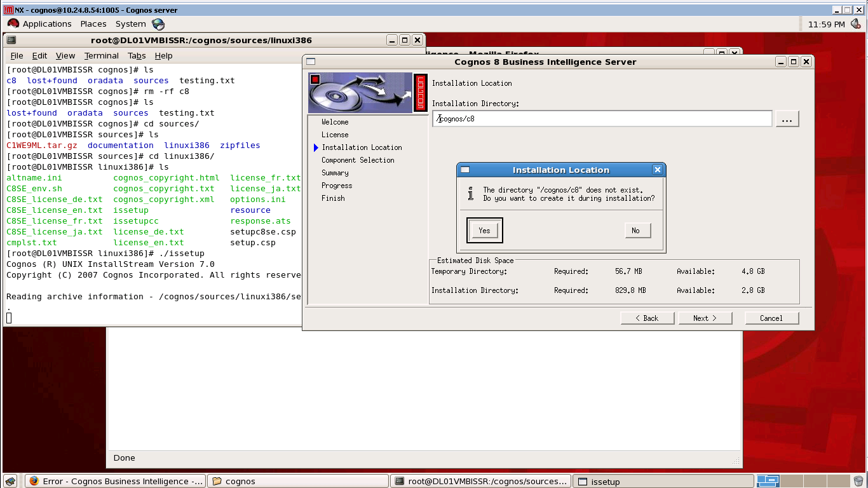
Task: Click the NX logo in title bar
Action: [8, 10]
